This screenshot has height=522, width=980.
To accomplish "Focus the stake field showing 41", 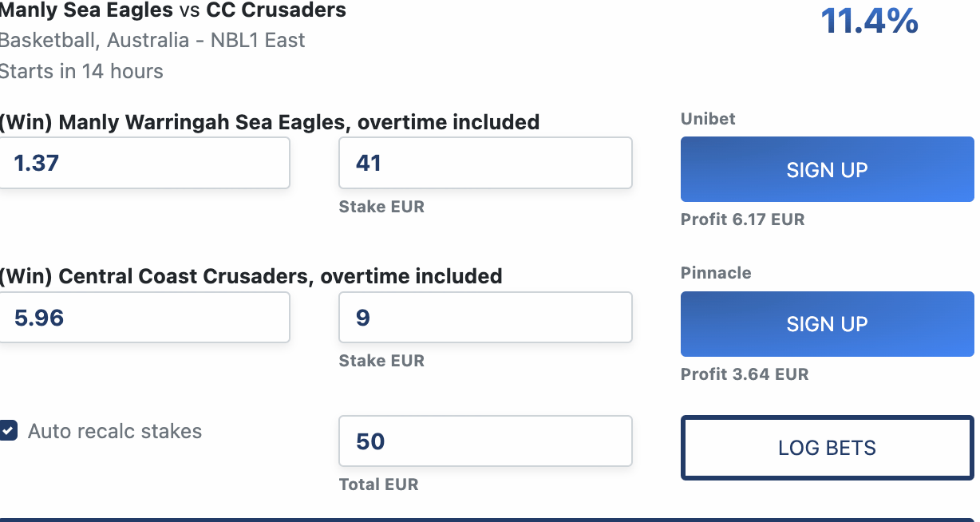I will tap(485, 164).
